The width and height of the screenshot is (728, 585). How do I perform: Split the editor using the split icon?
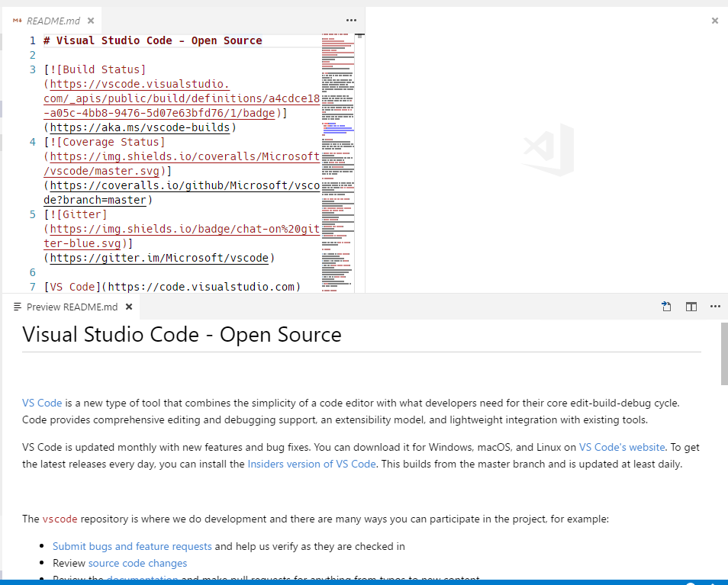(x=691, y=306)
